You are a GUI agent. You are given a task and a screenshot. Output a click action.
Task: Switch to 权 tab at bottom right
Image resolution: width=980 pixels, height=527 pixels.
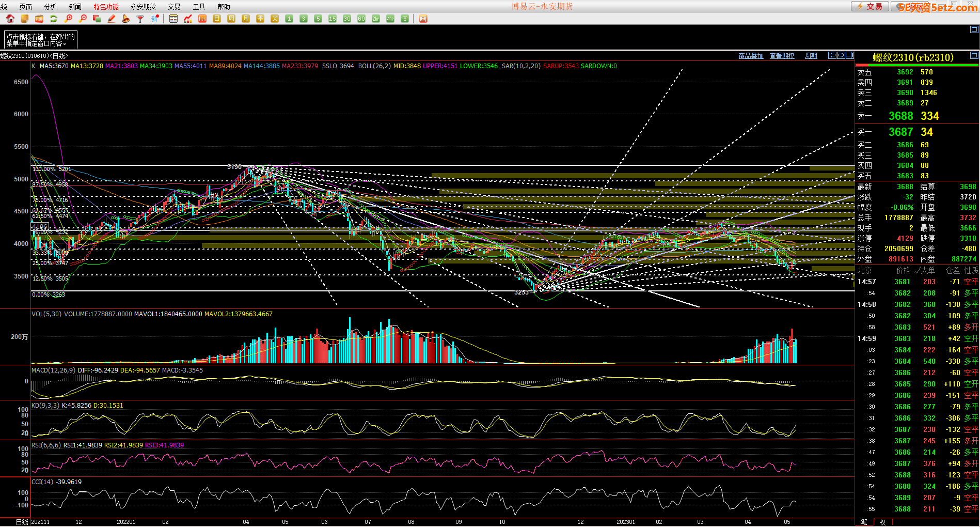point(882,522)
